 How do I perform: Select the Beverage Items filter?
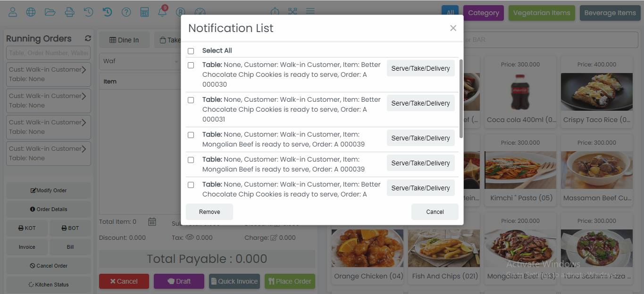[x=610, y=13]
